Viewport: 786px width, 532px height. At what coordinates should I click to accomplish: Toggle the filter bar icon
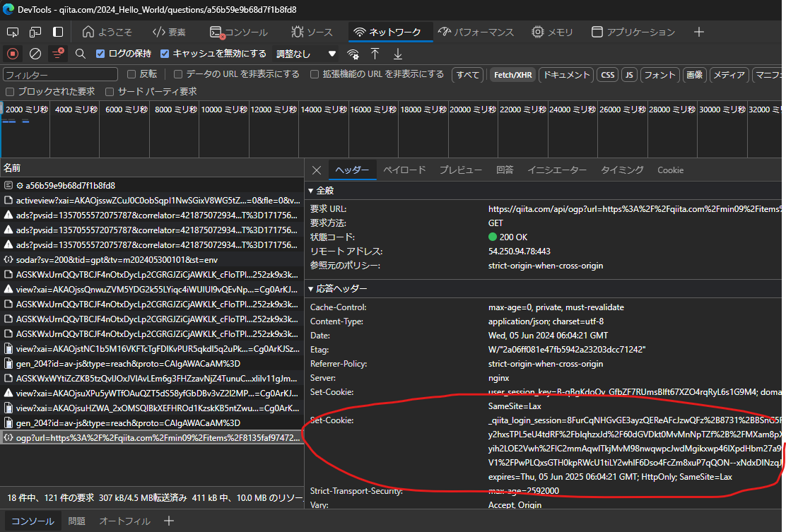click(x=58, y=54)
